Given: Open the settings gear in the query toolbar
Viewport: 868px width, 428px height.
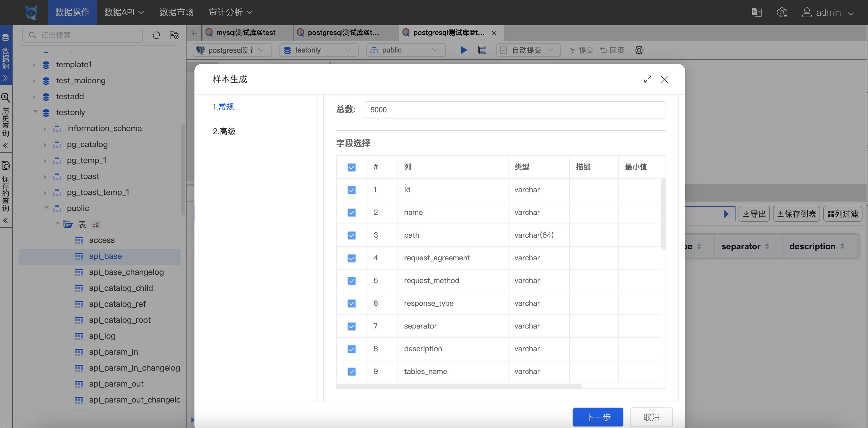Looking at the screenshot, I should coord(639,50).
